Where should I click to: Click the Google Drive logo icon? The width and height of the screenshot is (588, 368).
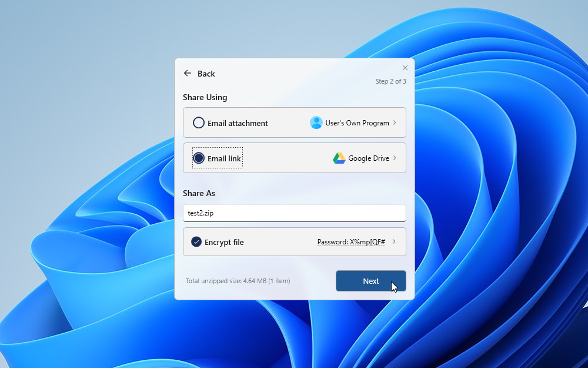(339, 158)
